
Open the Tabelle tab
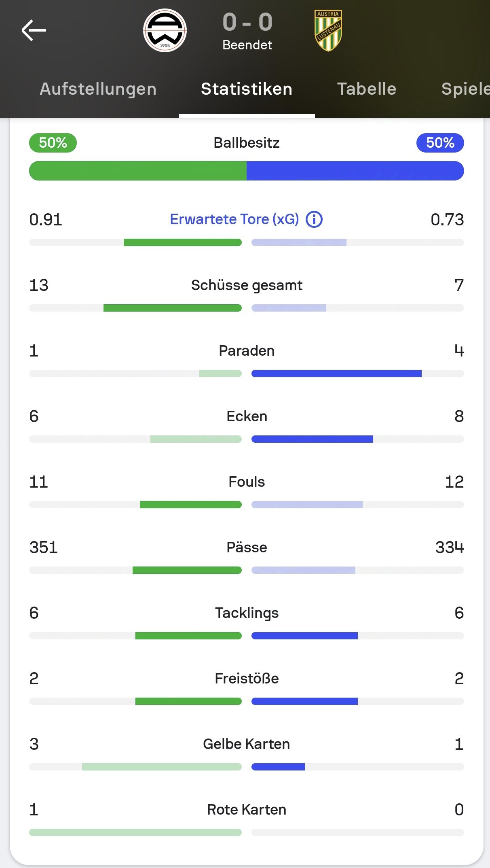point(367,89)
